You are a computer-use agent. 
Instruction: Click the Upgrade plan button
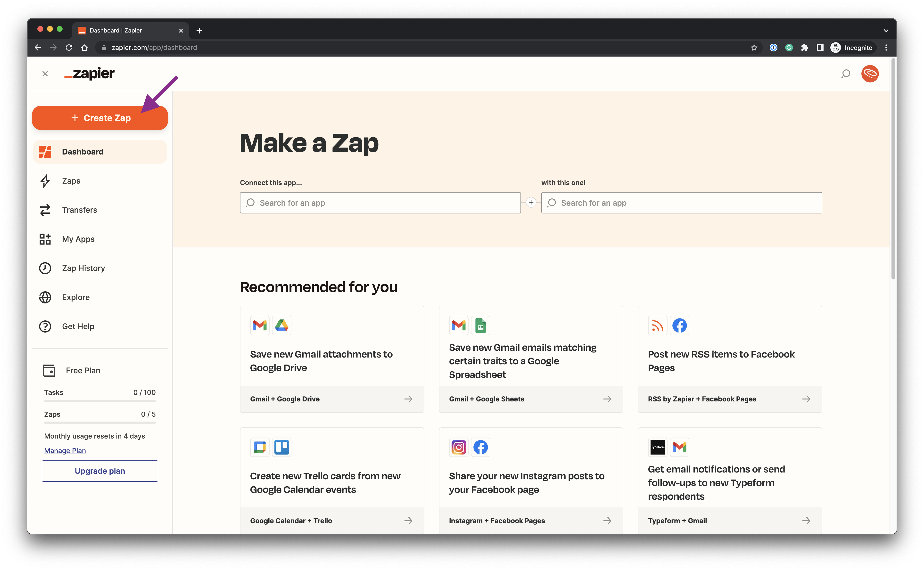click(x=100, y=471)
